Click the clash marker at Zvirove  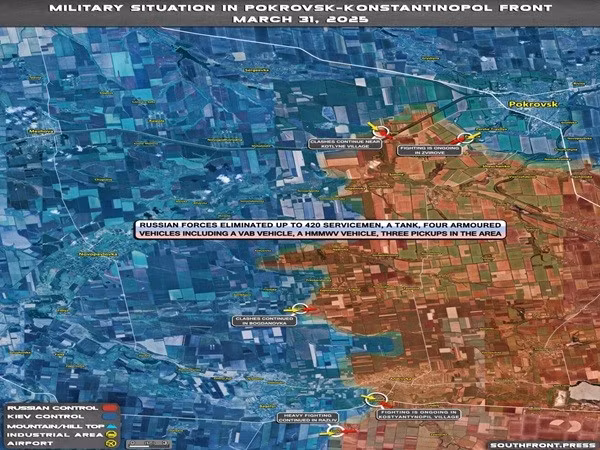[465, 139]
